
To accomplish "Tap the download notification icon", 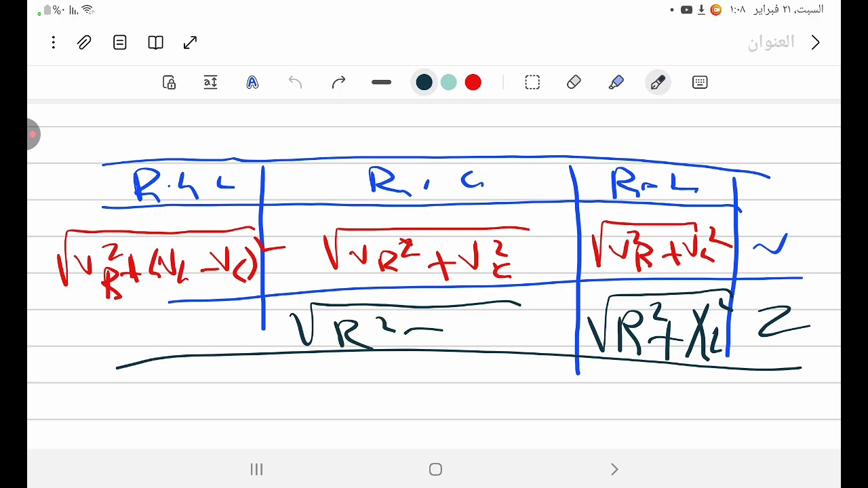I will [x=702, y=9].
